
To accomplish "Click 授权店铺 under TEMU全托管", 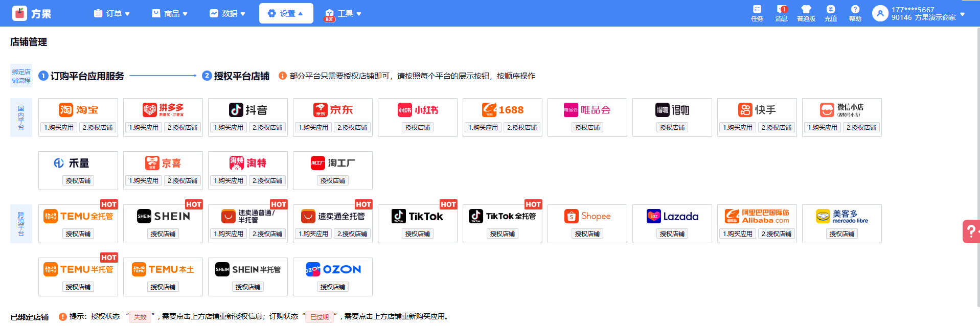I will click(x=78, y=234).
